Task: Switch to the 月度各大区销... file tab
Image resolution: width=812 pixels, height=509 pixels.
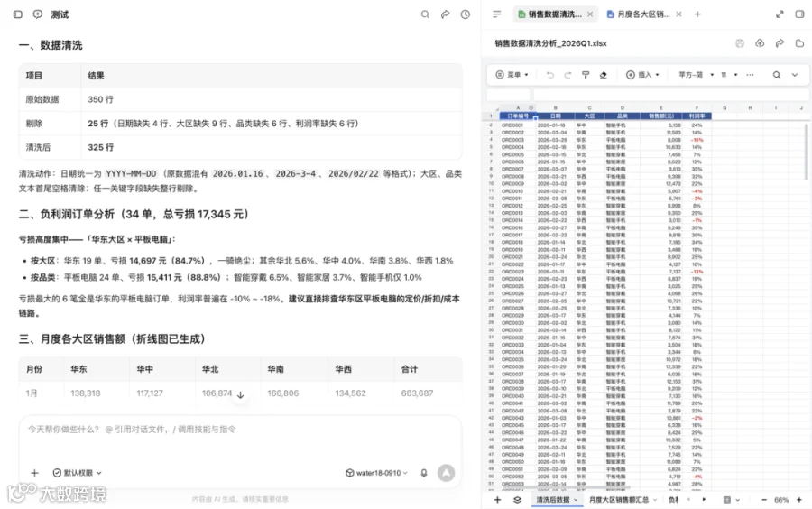Action: [638, 14]
